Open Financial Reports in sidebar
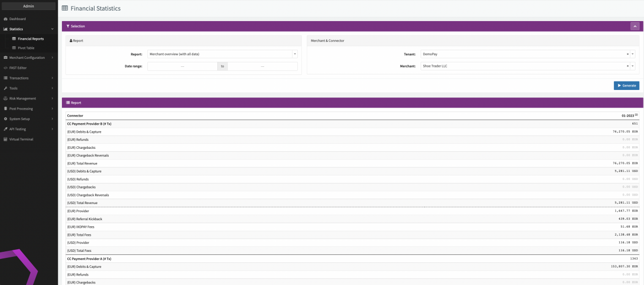Image resolution: width=644 pixels, height=285 pixels. [x=30, y=39]
